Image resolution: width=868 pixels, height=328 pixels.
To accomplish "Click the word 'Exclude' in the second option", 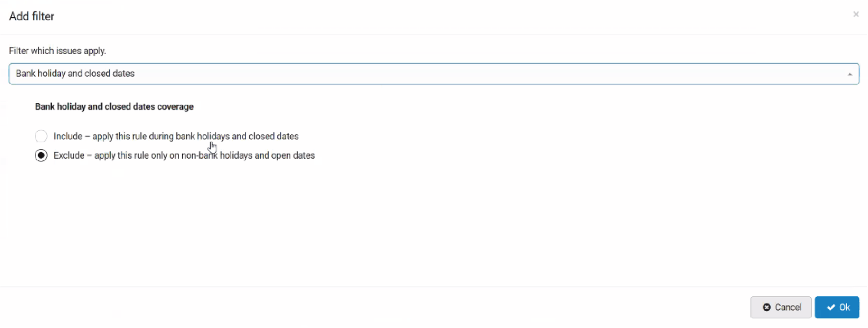I will 69,155.
